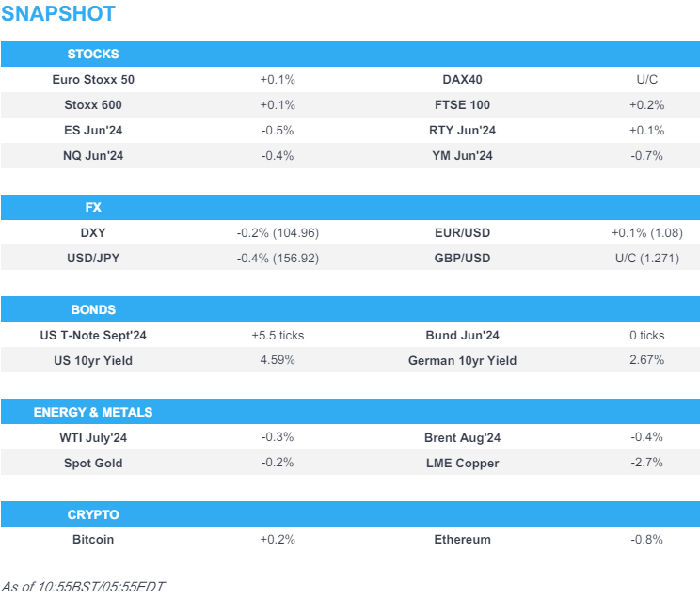
Task: Click the DXY value -0.2% (104.96)
Action: (278, 233)
